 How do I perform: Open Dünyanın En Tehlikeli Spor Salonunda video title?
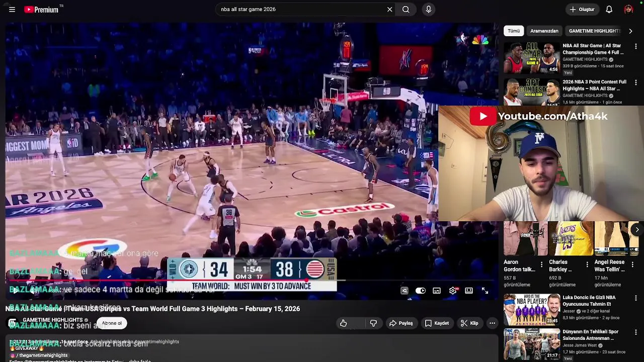coord(590,335)
